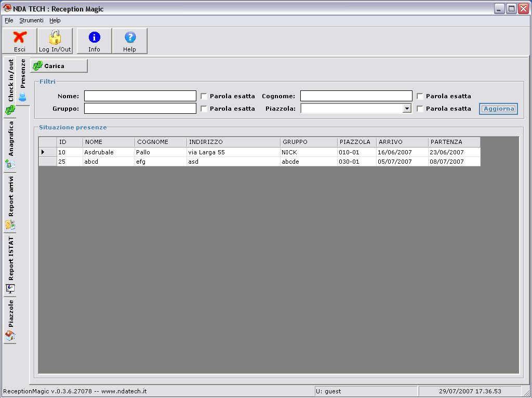Expand the Piazzola dropdown arrow
This screenshot has height=398, width=532.
pos(406,109)
